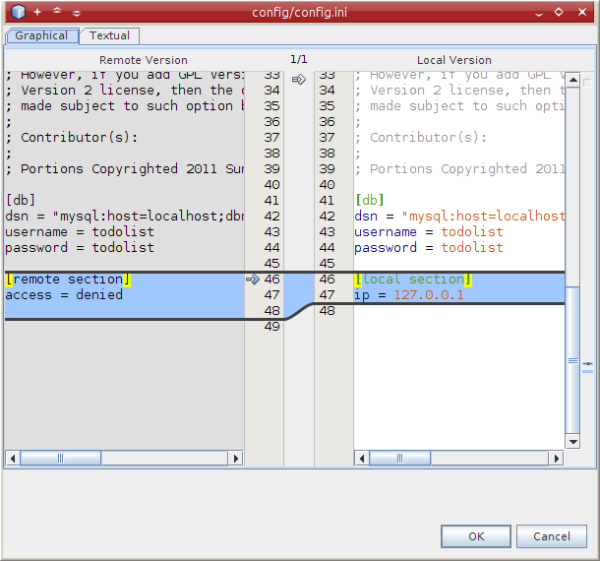This screenshot has width=600, height=561.
Task: Click the replace arrow at line 46
Action: click(x=252, y=280)
